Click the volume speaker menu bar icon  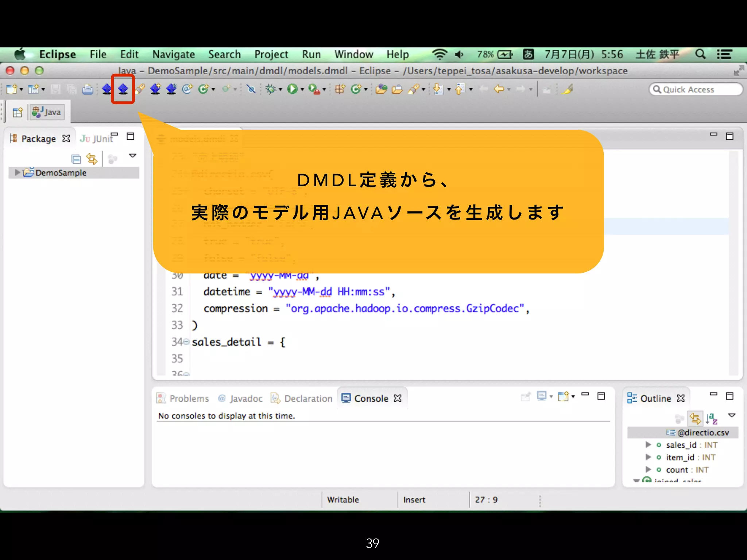click(459, 54)
